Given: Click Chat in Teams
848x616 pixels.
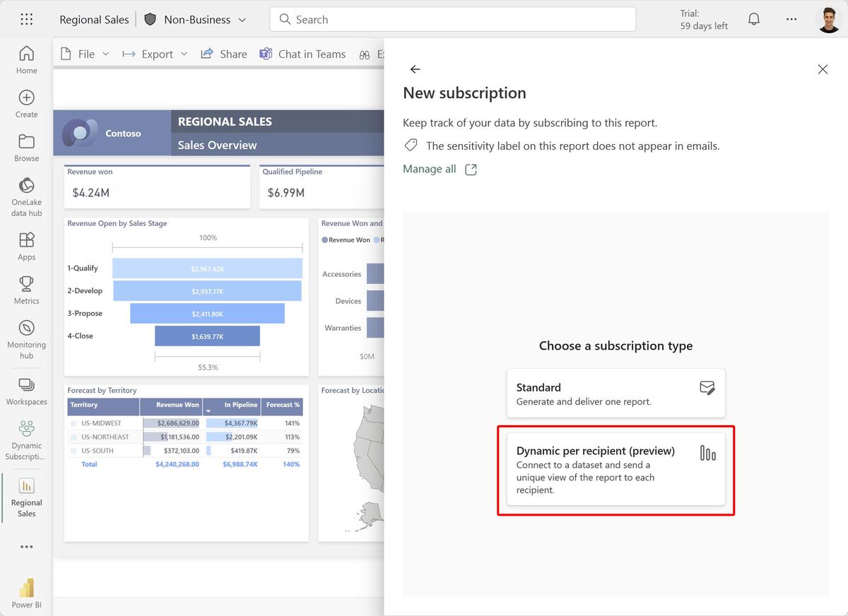Looking at the screenshot, I should point(302,54).
